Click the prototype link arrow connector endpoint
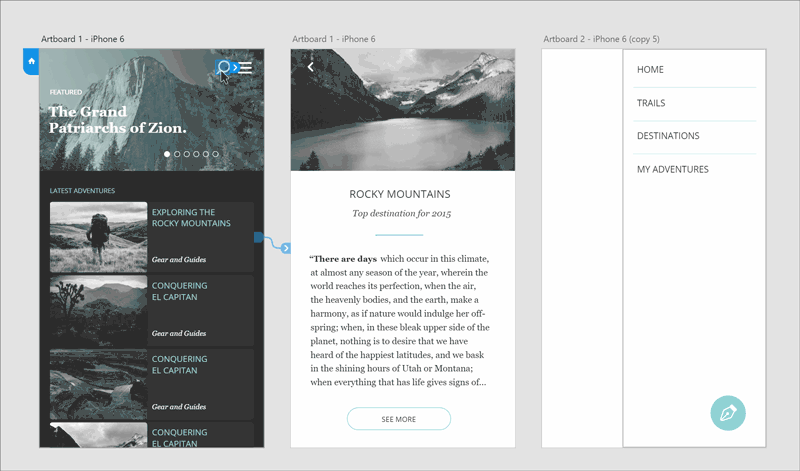 click(286, 248)
